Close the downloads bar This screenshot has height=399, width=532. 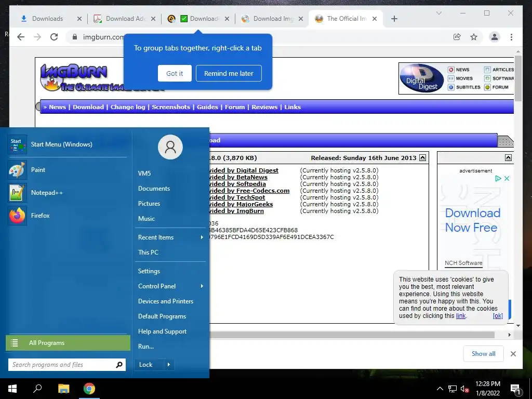pos(513,354)
